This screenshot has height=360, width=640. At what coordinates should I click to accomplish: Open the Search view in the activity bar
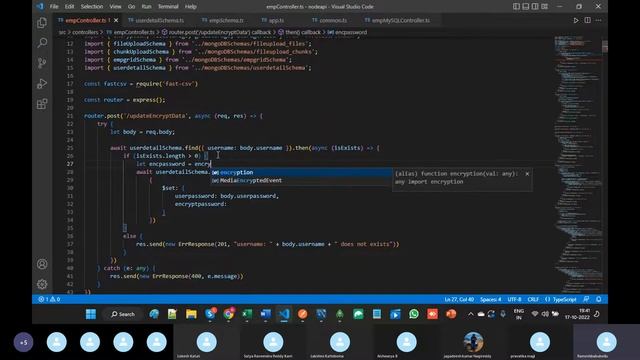[42, 42]
